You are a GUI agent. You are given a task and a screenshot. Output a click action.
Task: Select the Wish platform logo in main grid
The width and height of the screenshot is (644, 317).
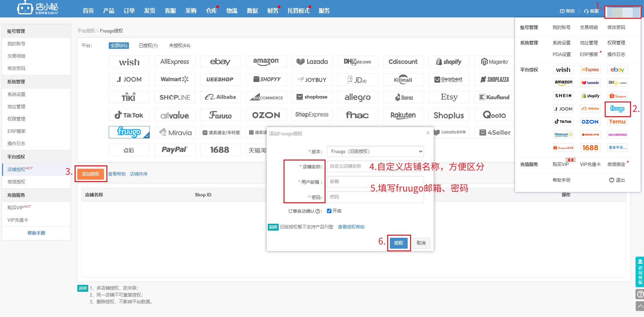tap(129, 62)
